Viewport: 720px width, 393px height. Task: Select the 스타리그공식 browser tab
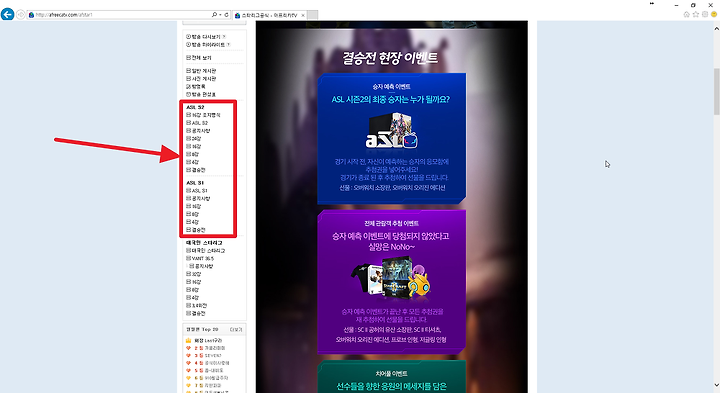[x=269, y=15]
